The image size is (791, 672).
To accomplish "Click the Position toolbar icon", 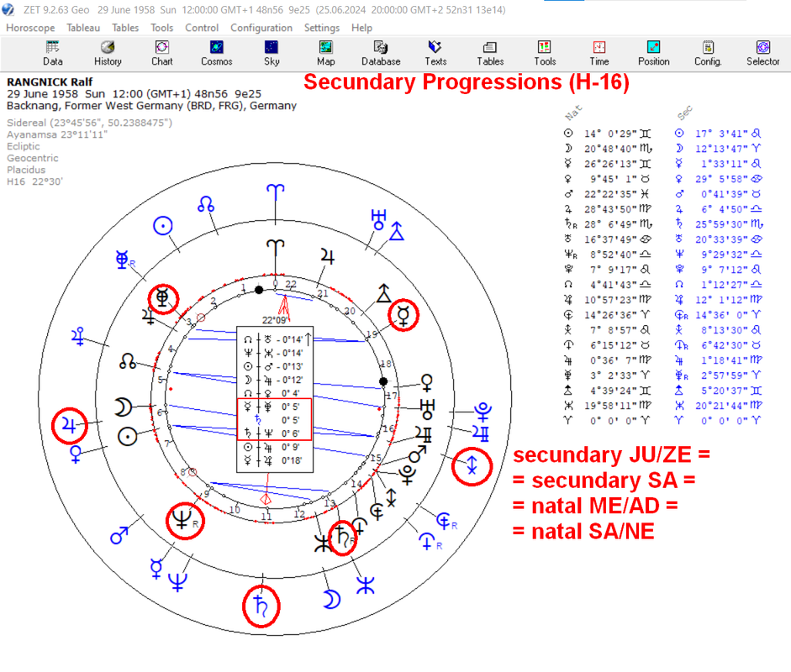I will pos(654,53).
